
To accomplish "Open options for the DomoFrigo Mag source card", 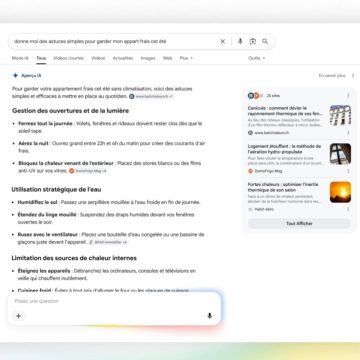I will 348,171.
